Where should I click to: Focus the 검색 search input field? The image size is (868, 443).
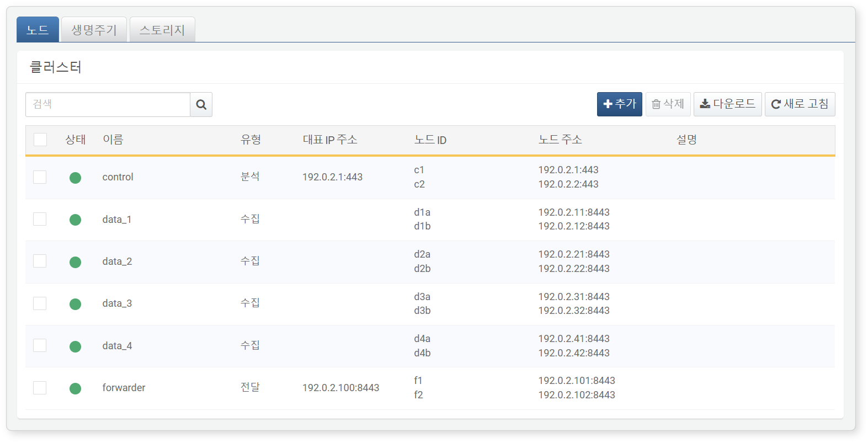point(108,104)
